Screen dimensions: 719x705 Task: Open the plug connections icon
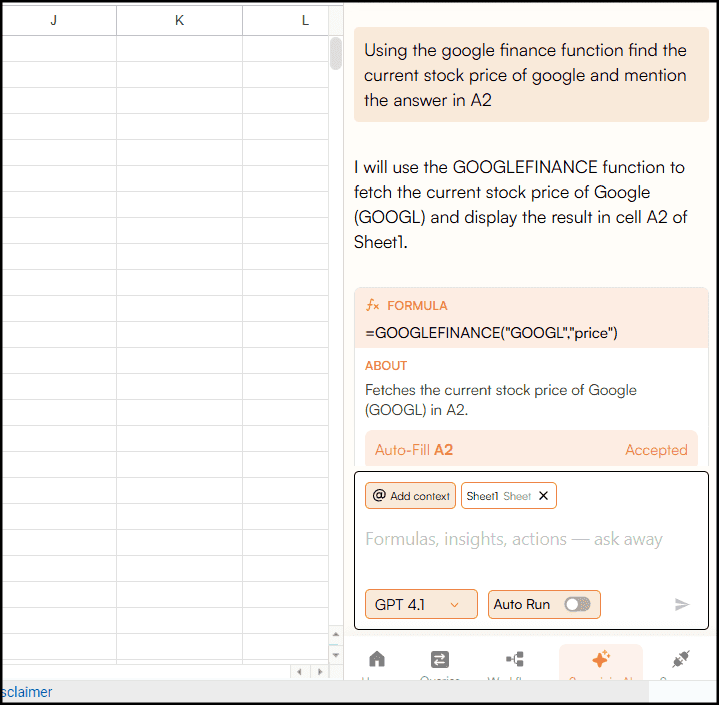click(x=680, y=660)
